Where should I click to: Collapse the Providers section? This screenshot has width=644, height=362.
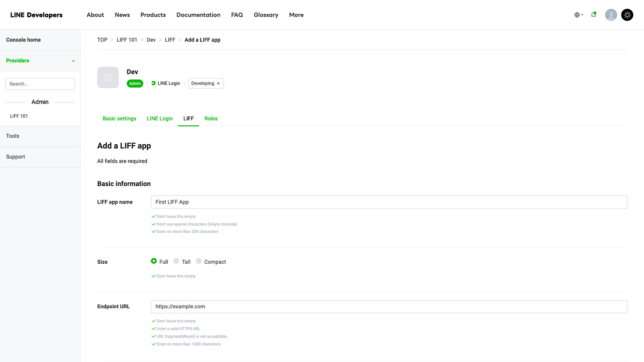pos(40,61)
